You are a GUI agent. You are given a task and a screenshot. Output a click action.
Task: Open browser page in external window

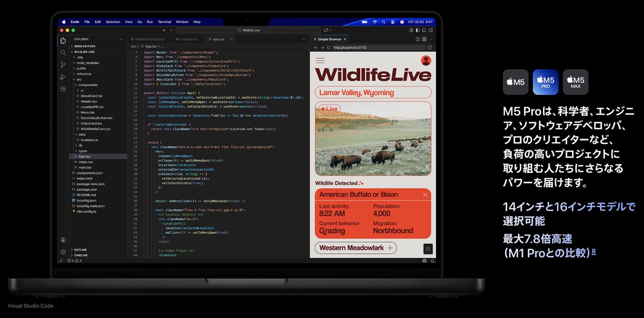pyautogui.click(x=429, y=48)
